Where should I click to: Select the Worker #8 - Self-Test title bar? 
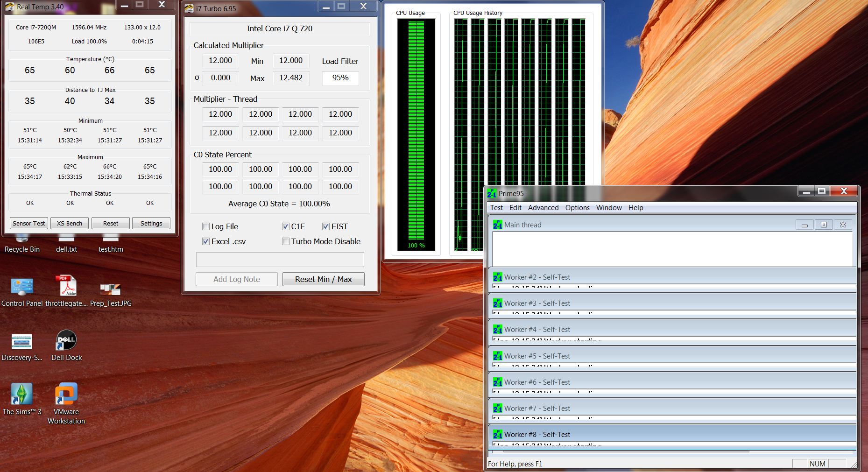[672, 434]
